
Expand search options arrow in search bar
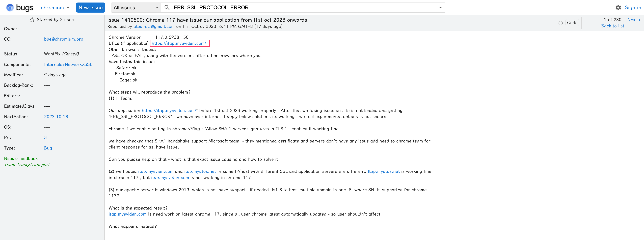click(x=440, y=8)
